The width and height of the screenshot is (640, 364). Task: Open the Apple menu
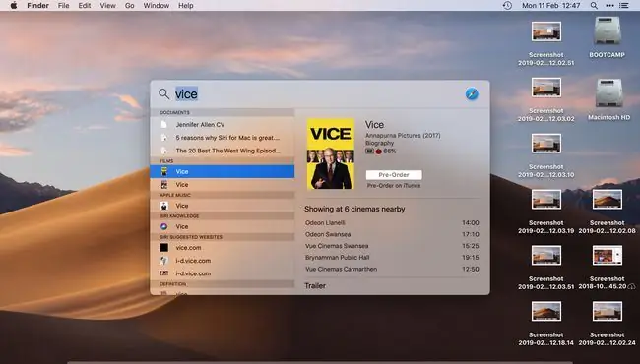(14, 6)
